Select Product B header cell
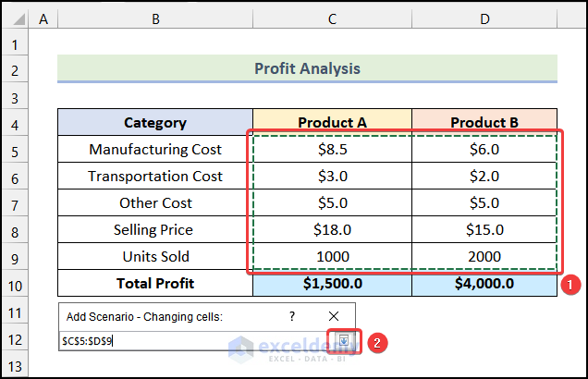This screenshot has width=588, height=379. click(484, 122)
